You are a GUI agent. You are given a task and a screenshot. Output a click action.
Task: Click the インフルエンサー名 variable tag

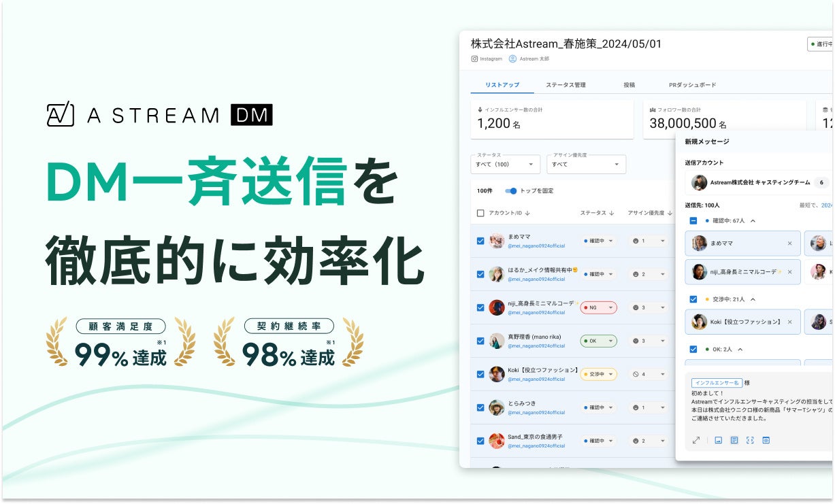pos(717,384)
